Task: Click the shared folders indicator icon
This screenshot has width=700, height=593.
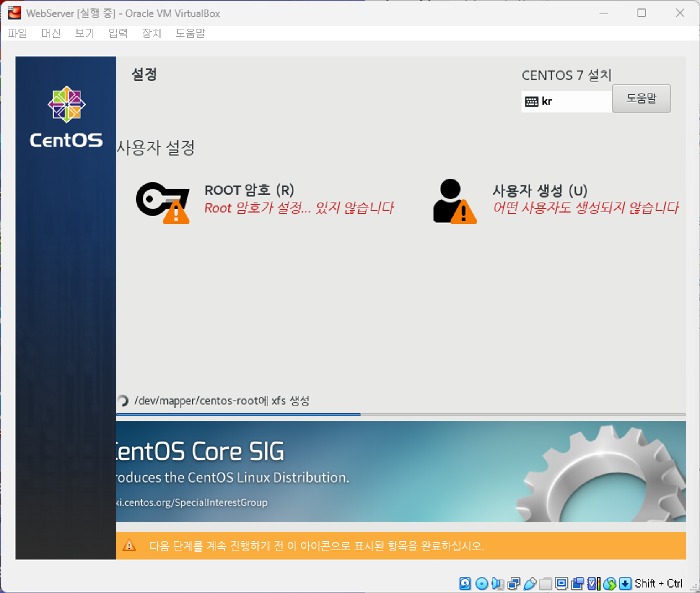Action: [545, 583]
